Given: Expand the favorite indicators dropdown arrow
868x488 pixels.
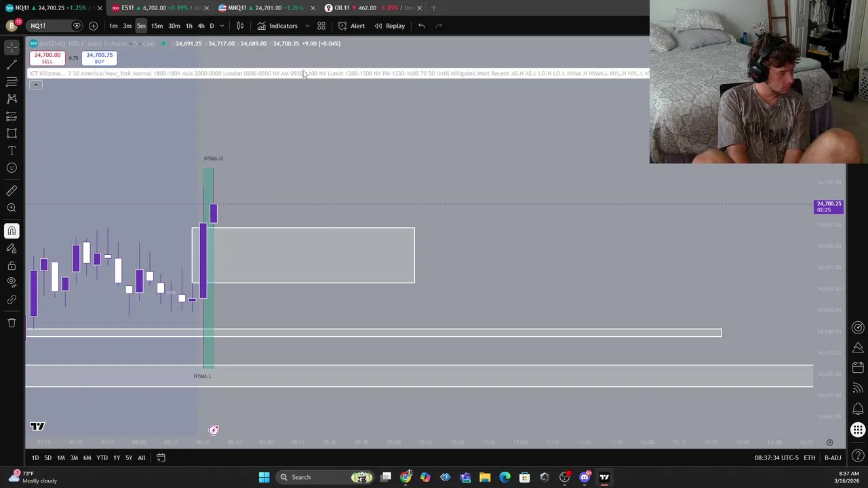Looking at the screenshot, I should [307, 26].
